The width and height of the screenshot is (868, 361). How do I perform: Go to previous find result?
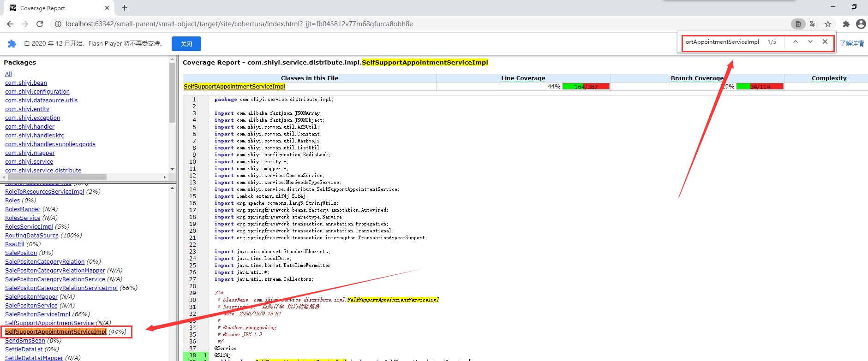[796, 41]
